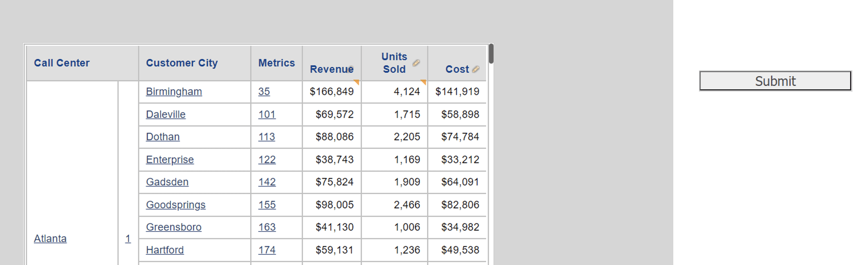
Task: Click the Units Sold column header
Action: pos(394,63)
